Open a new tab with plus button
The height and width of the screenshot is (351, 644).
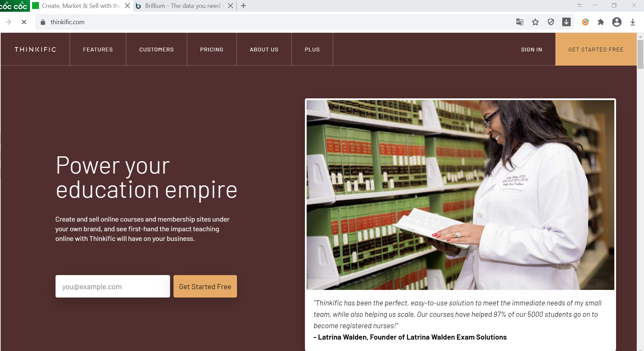[x=244, y=6]
